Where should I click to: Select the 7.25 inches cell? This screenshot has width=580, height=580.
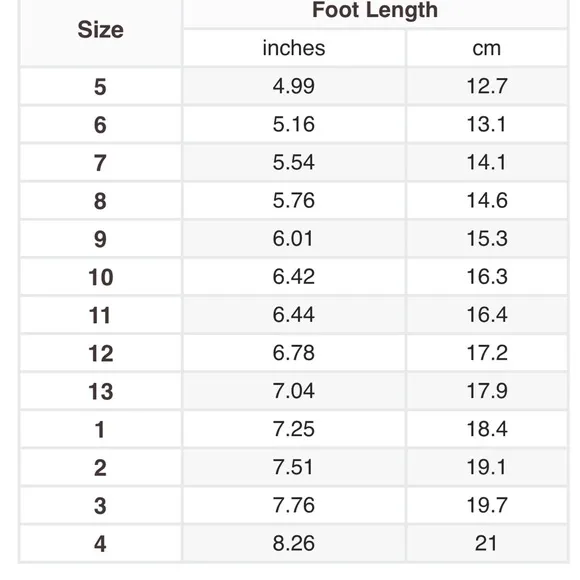point(294,429)
